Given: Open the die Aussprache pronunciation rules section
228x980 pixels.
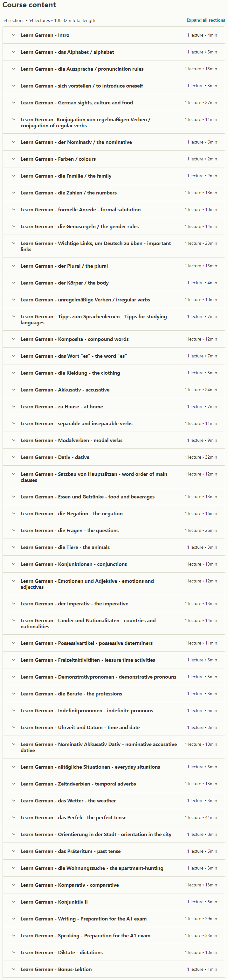Looking at the screenshot, I should pyautogui.click(x=114, y=69).
